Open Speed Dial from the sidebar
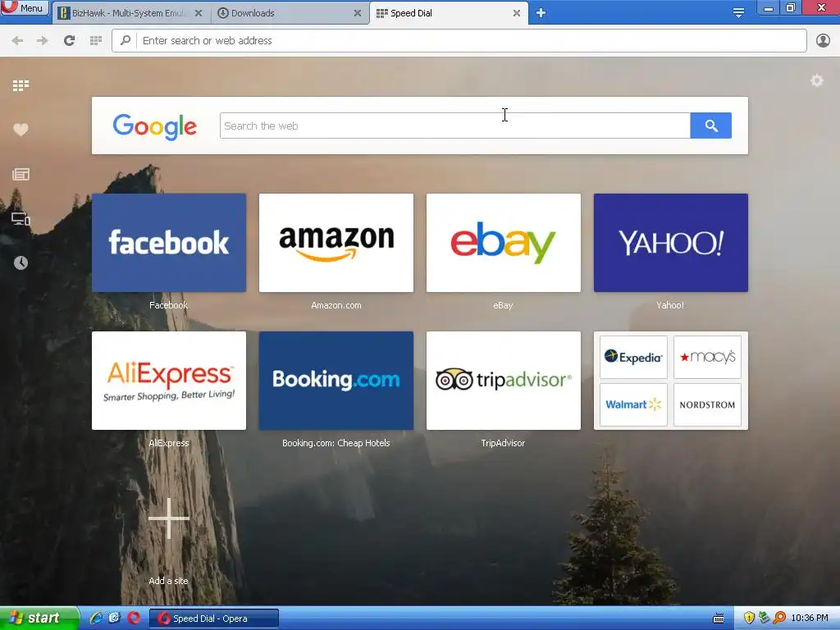 coord(21,85)
